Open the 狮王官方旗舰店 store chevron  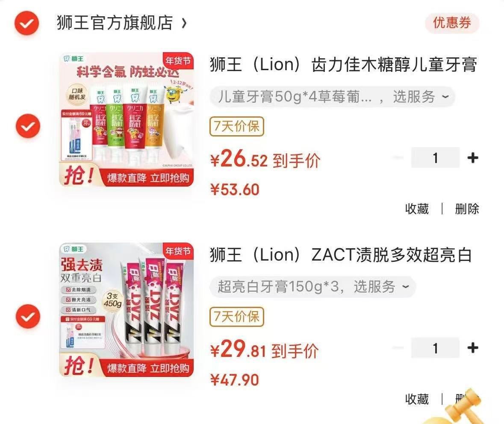184,23
